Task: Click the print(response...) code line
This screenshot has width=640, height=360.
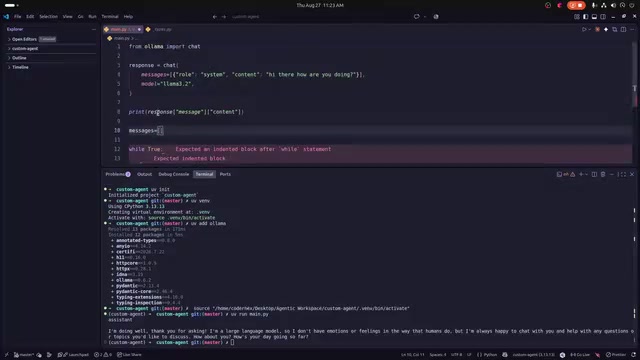Action: (x=186, y=112)
